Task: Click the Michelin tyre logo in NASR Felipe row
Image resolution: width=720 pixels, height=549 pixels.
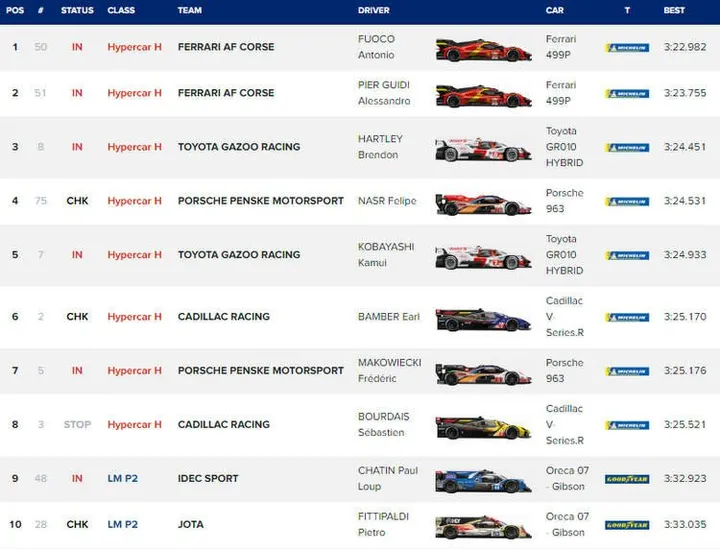Action: [627, 202]
